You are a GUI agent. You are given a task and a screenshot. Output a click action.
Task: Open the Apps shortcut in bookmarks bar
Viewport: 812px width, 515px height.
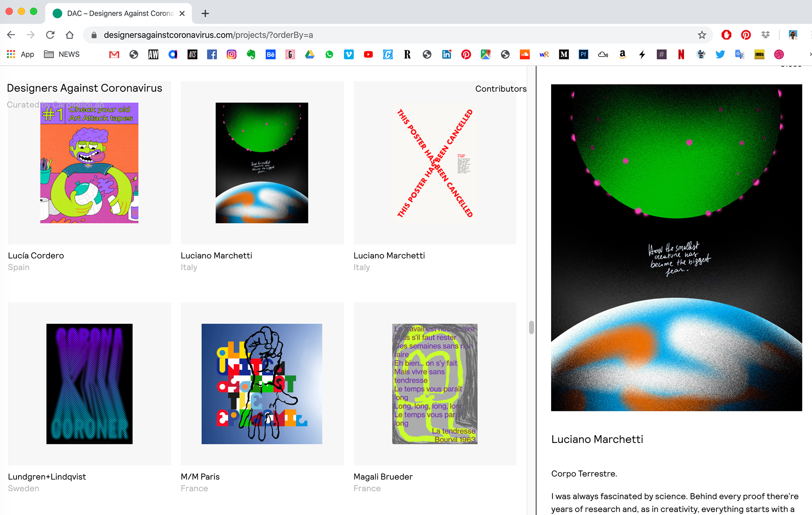(20, 55)
